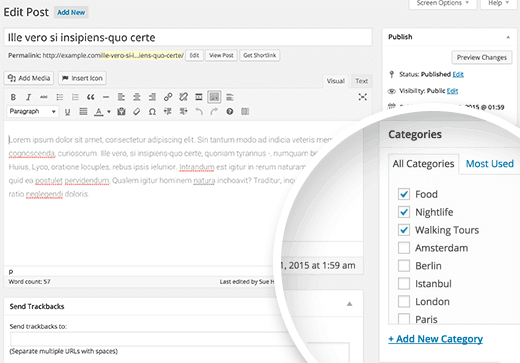Decrease paragraph indent
Image resolution: width=520 pixels, height=363 pixels.
(168, 112)
